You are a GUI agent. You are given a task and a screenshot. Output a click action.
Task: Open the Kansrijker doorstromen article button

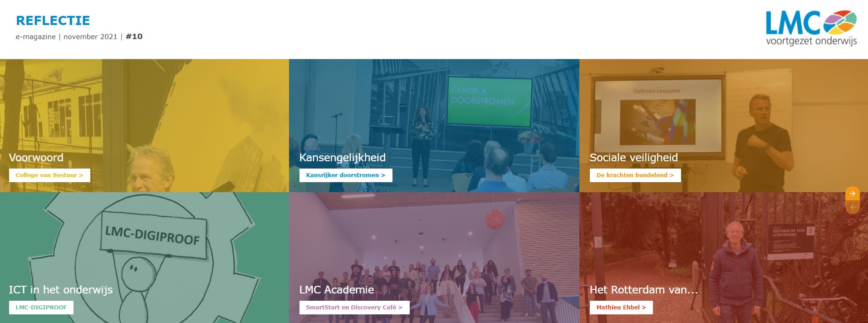tap(346, 175)
